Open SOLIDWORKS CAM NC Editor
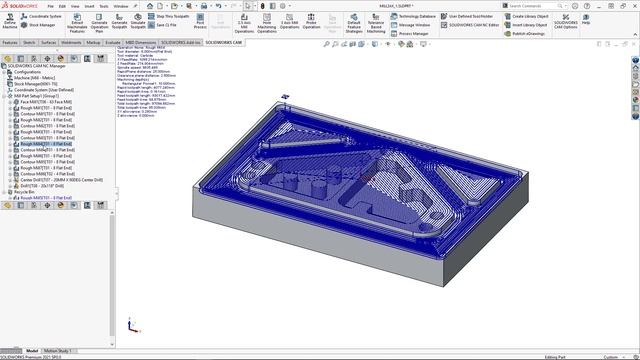640x360 pixels. pos(470,25)
